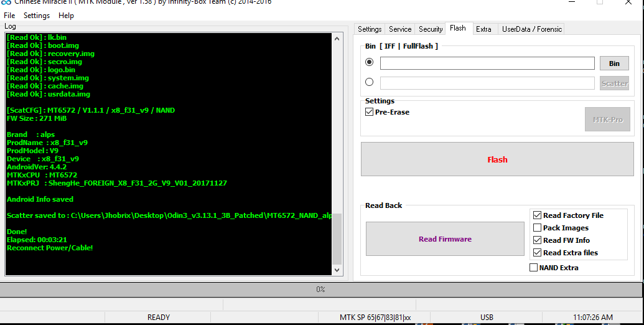The image size is (644, 325).
Task: Switch to the Security tab
Action: coord(431,29)
